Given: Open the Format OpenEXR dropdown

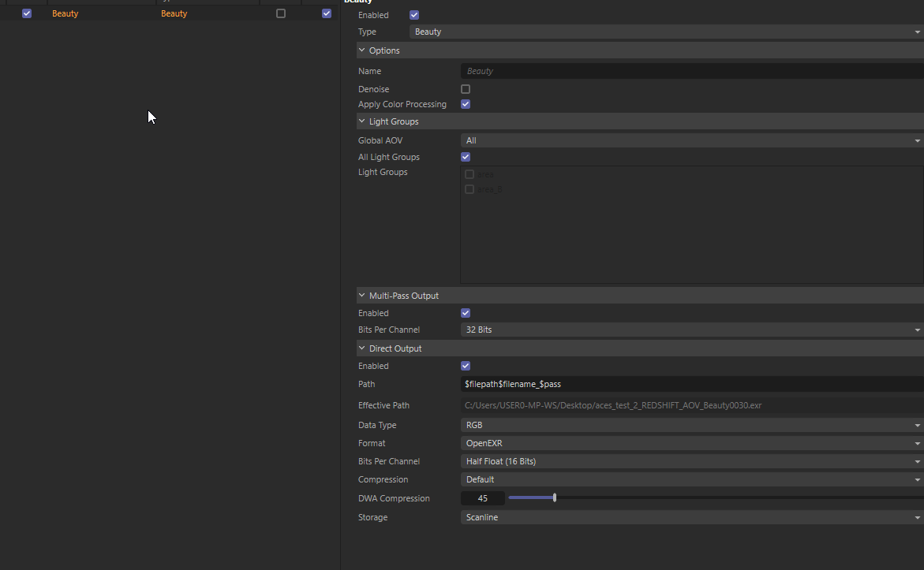Looking at the screenshot, I should click(x=692, y=443).
